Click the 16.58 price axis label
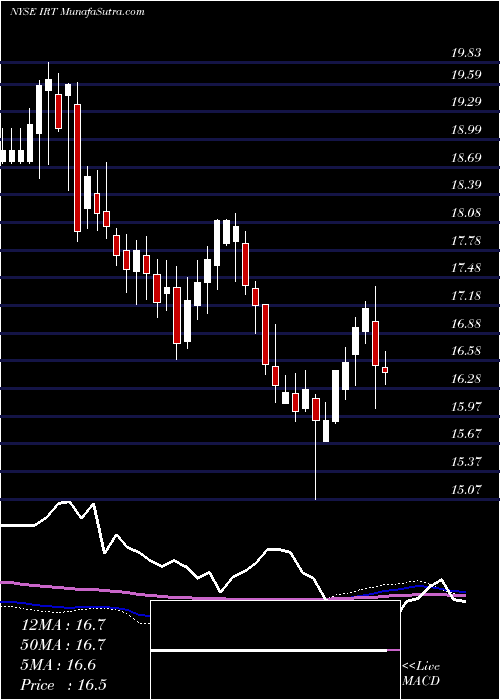Viewport: 500px width, 700px height. click(466, 351)
